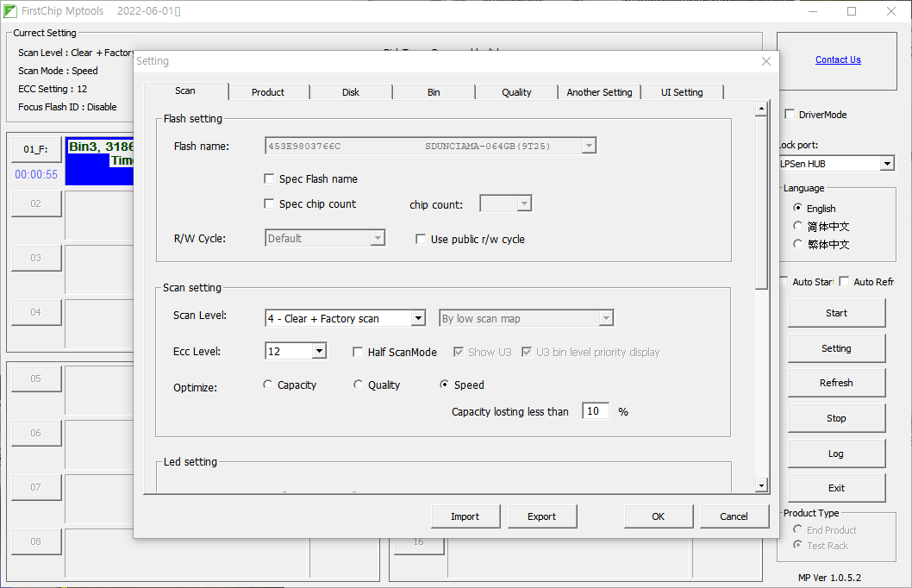The image size is (912, 588).
Task: Select port button 06
Action: click(36, 433)
